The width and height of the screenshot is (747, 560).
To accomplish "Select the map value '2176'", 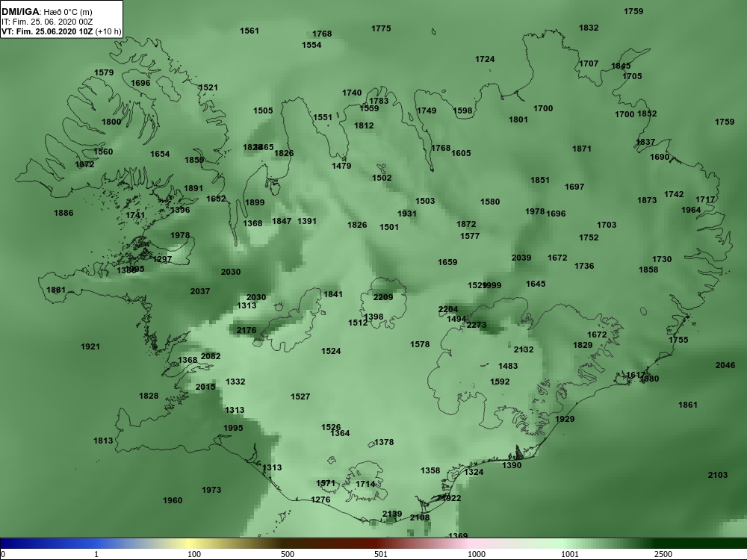I will (x=247, y=330).
